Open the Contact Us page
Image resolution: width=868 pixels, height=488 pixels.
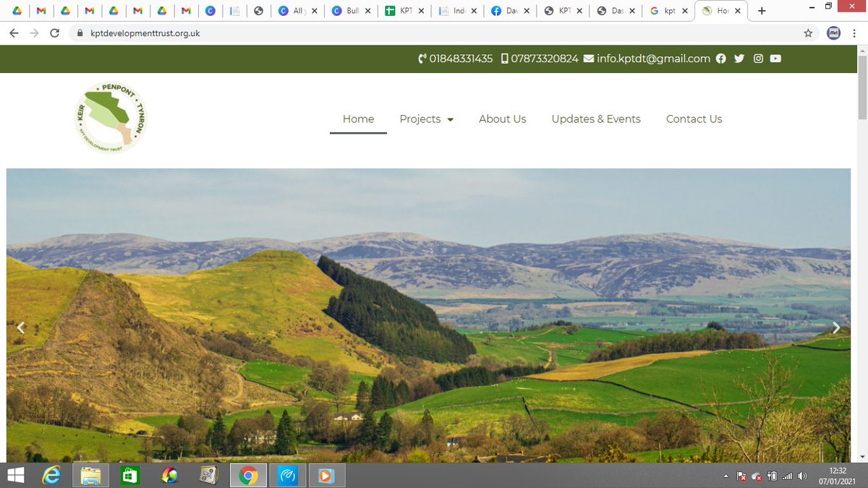pos(694,119)
